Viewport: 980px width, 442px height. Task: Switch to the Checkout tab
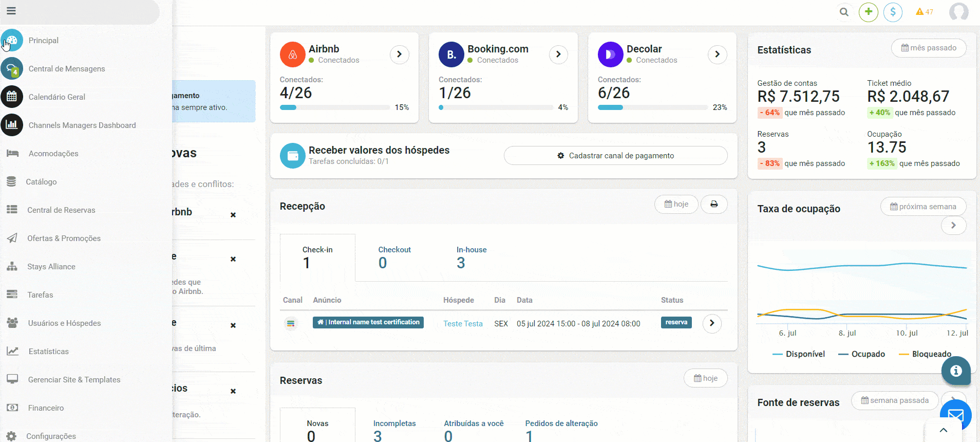(x=394, y=257)
